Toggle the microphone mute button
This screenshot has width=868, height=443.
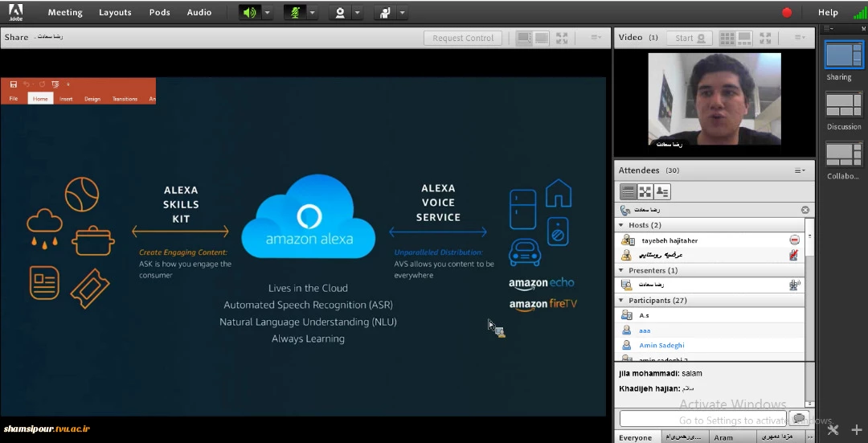(294, 12)
